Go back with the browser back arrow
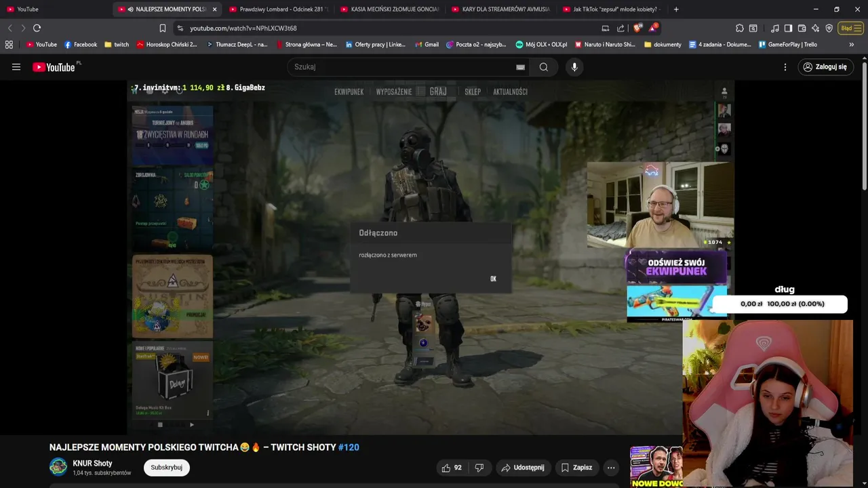Screen dimensions: 868x488 pyautogui.click(x=9, y=28)
